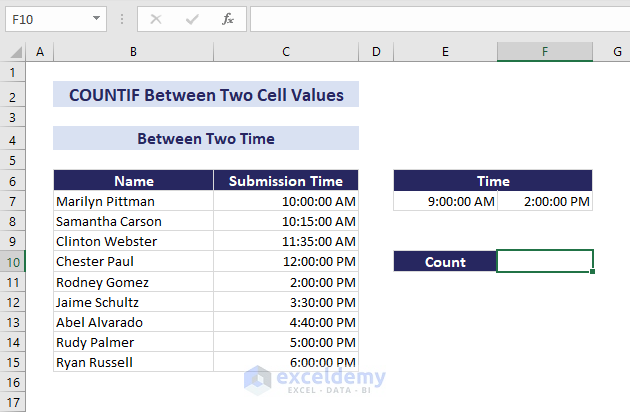Select the Marilyn Pittman name cell
The height and width of the screenshot is (412, 630).
click(x=133, y=201)
